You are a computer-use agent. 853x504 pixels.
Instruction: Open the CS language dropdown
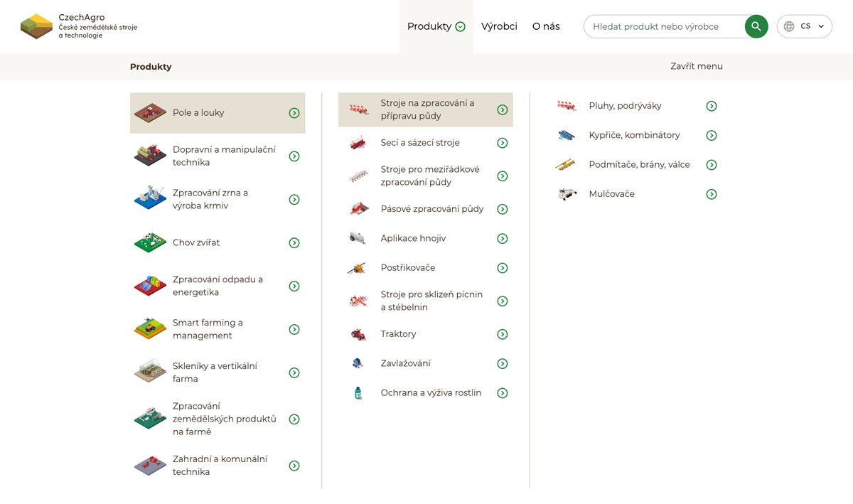[x=805, y=26]
